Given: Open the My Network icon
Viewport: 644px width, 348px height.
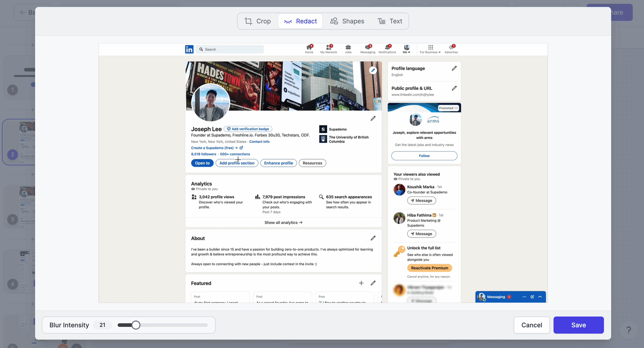Looking at the screenshot, I should point(329,49).
